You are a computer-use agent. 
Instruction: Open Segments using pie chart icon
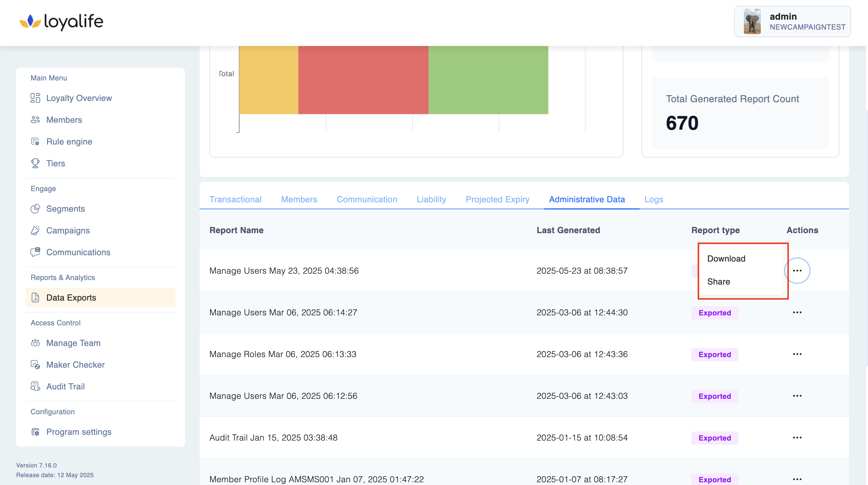[x=35, y=209]
